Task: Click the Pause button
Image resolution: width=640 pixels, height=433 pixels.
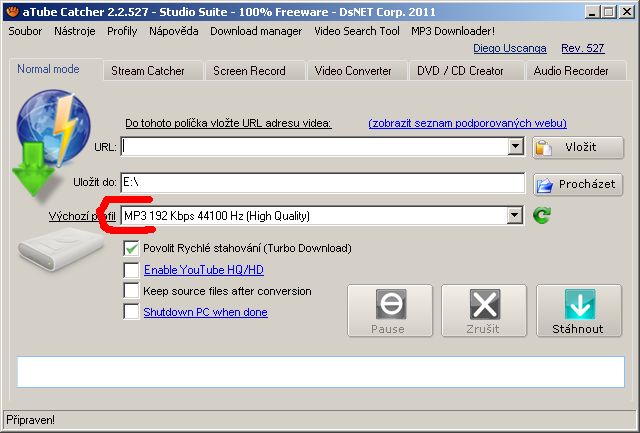Action: click(x=390, y=311)
